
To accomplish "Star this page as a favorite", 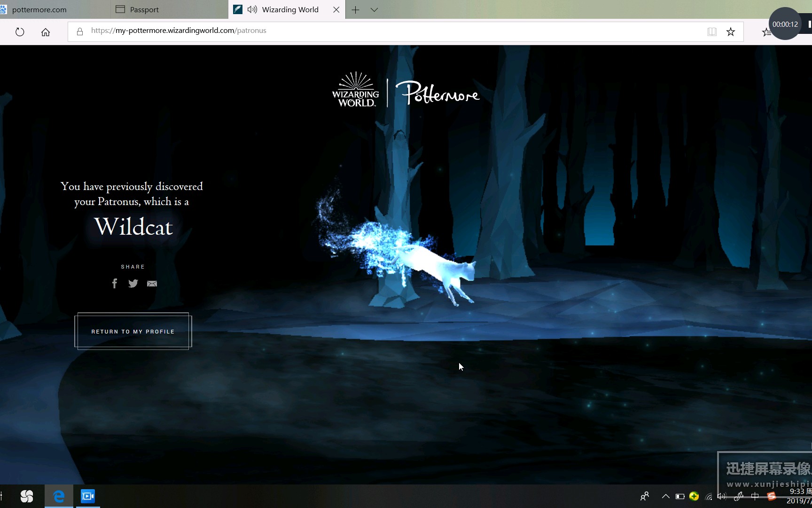I will (731, 32).
